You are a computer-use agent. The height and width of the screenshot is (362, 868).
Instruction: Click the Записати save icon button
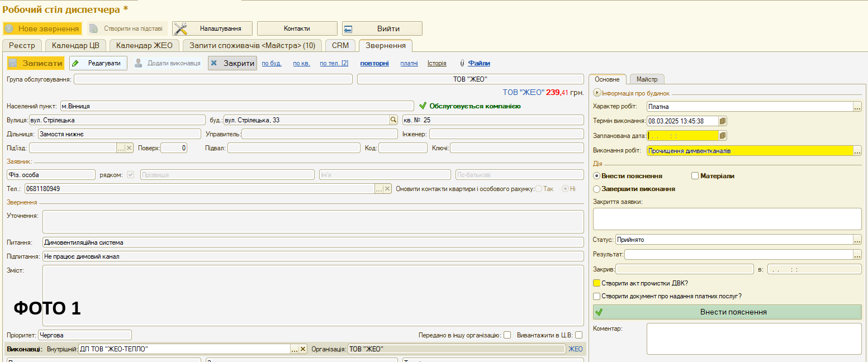pyautogui.click(x=36, y=63)
